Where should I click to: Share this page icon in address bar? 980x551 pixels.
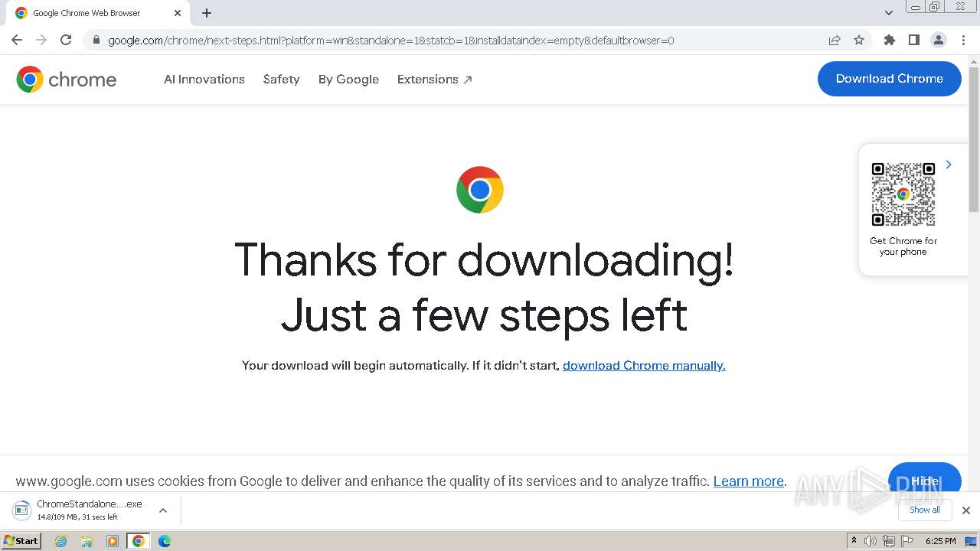(835, 41)
